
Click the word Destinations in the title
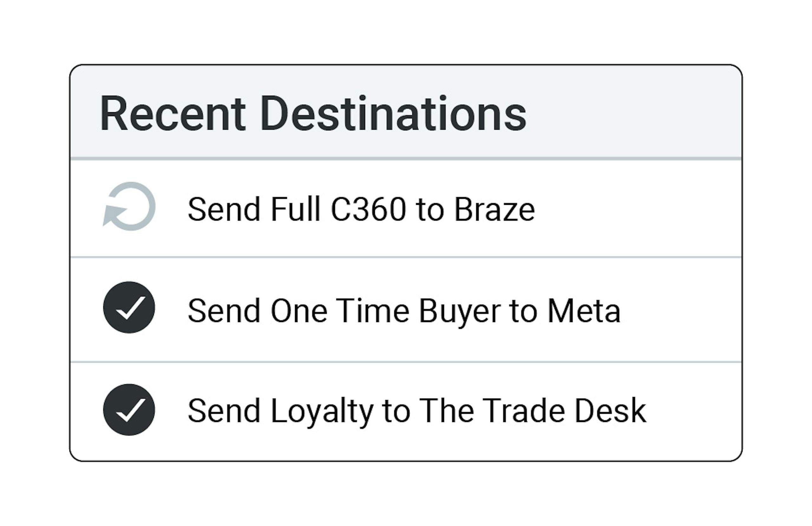(x=393, y=113)
